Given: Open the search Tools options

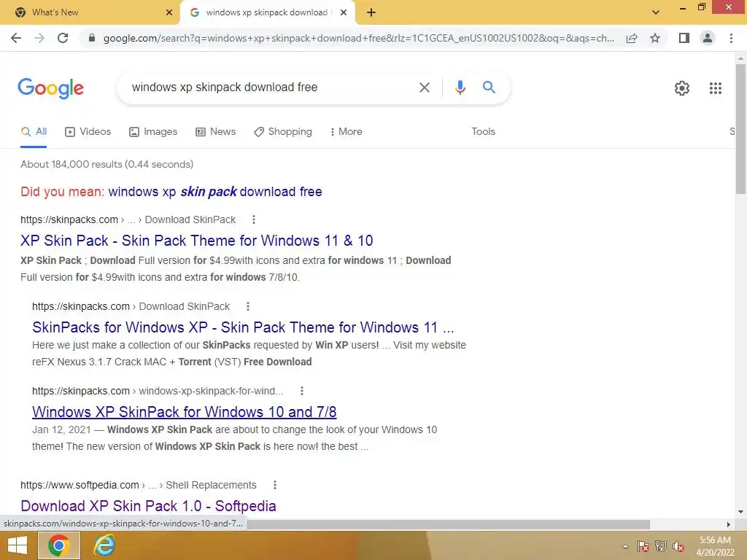Looking at the screenshot, I should (483, 131).
